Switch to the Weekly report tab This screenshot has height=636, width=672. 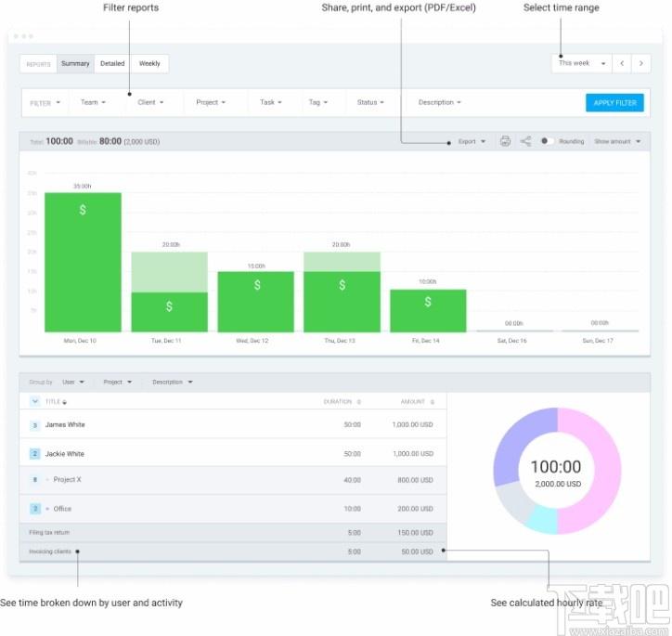149,63
